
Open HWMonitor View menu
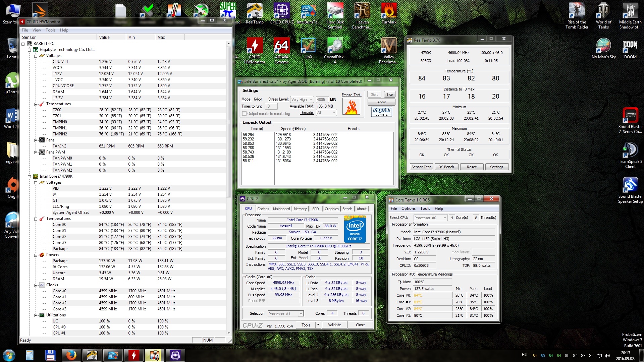[x=37, y=30]
